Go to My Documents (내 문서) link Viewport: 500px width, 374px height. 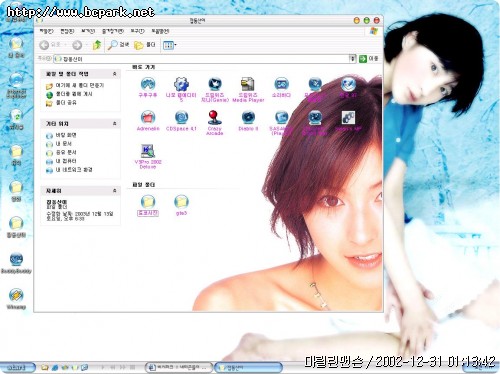coord(59,144)
